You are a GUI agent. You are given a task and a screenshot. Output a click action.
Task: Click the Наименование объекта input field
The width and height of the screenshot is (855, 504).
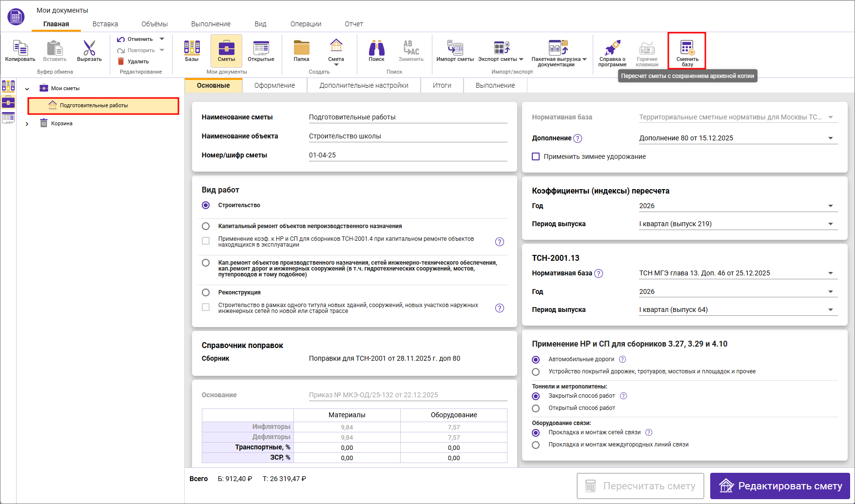pyautogui.click(x=408, y=136)
